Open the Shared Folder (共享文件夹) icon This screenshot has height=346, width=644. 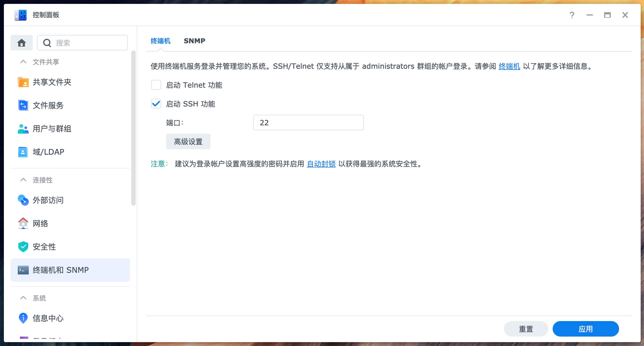23,82
